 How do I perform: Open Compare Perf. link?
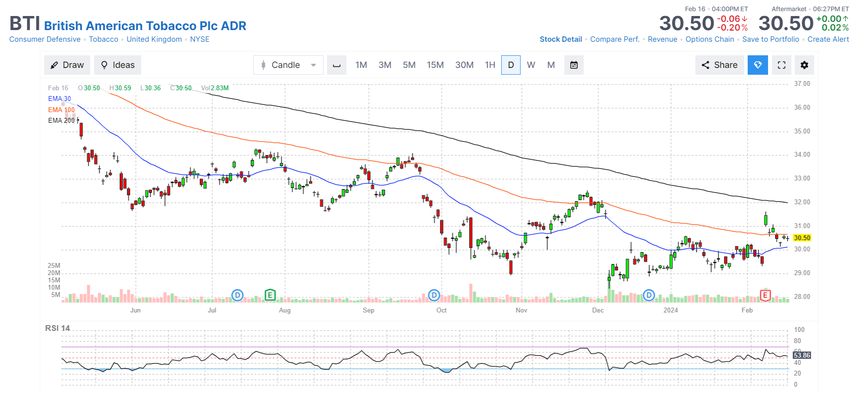(x=615, y=39)
